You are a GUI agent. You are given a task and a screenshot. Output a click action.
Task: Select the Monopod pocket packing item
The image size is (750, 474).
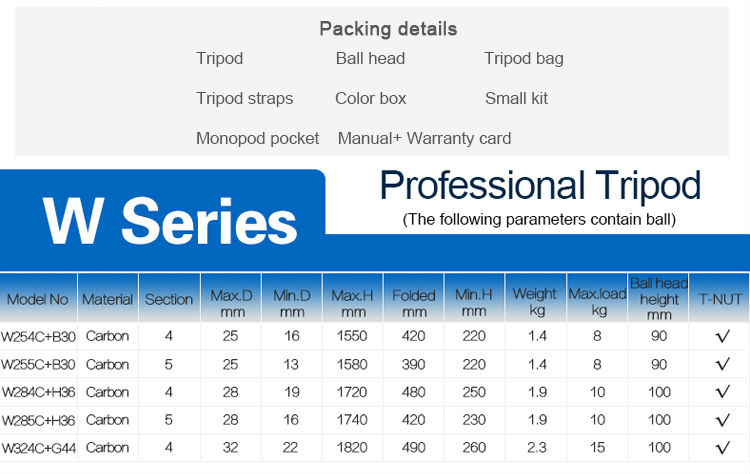click(257, 138)
